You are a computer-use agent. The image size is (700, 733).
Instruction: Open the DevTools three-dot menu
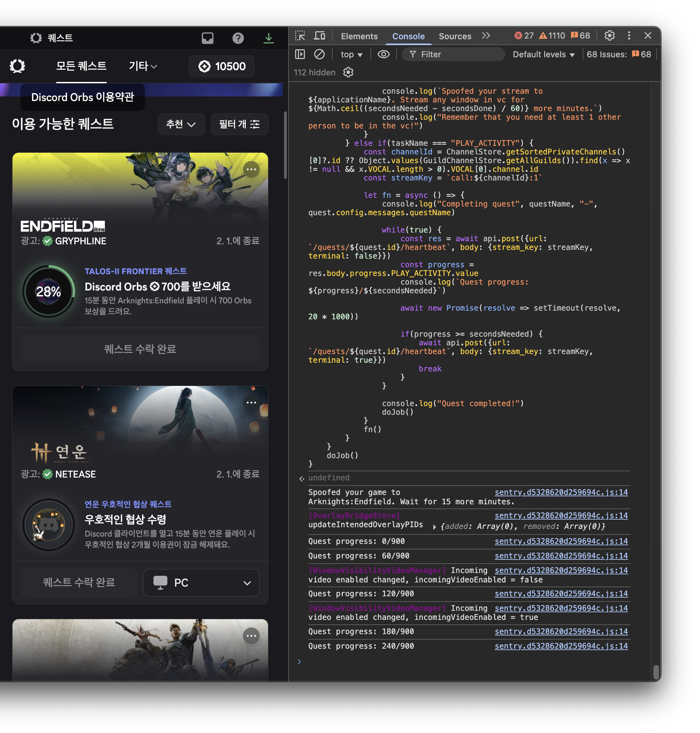click(x=629, y=36)
